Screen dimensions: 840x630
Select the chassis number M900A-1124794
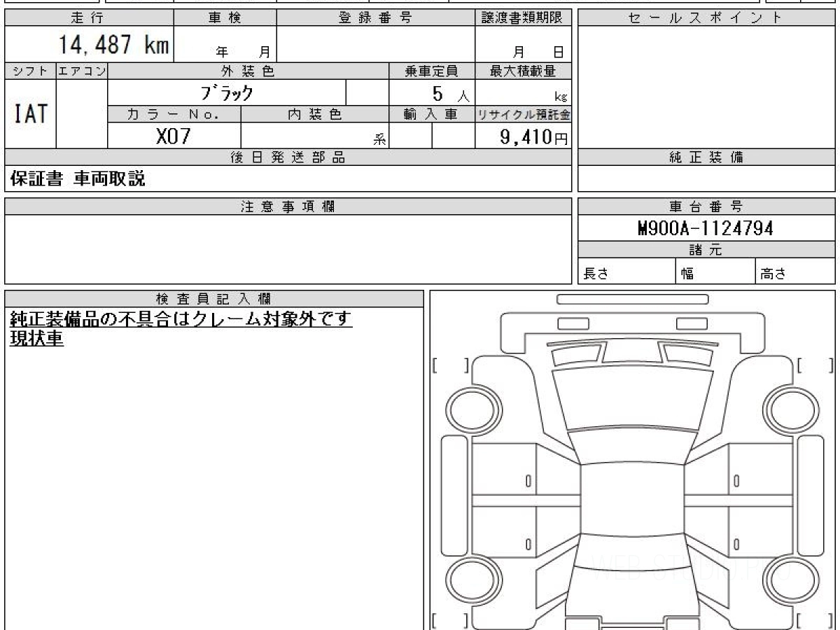[x=706, y=228]
